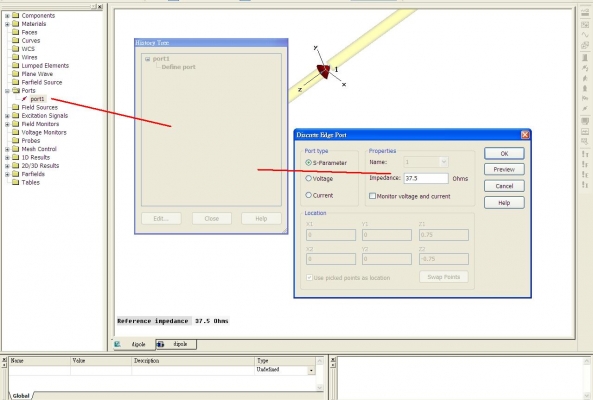Select the Current port type
Screen dimensions: 593x400
click(309, 195)
